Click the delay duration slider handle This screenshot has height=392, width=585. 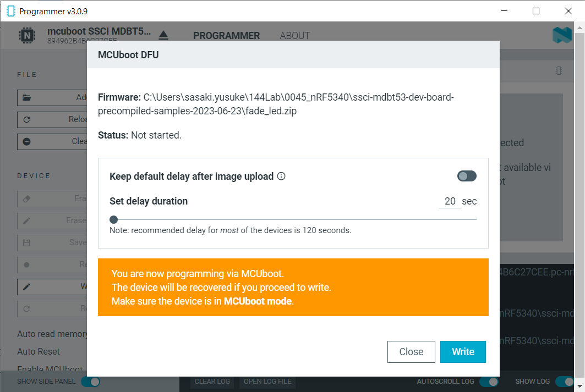click(x=113, y=219)
